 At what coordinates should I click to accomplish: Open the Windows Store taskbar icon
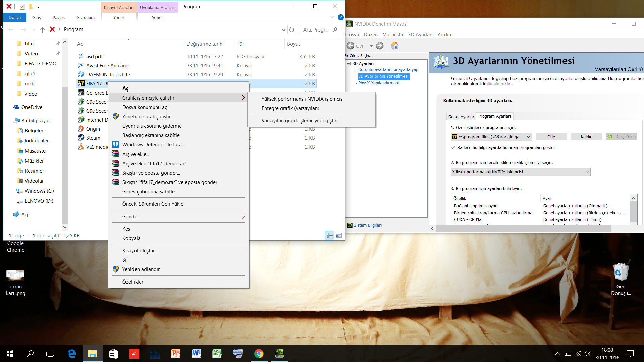pos(113,353)
